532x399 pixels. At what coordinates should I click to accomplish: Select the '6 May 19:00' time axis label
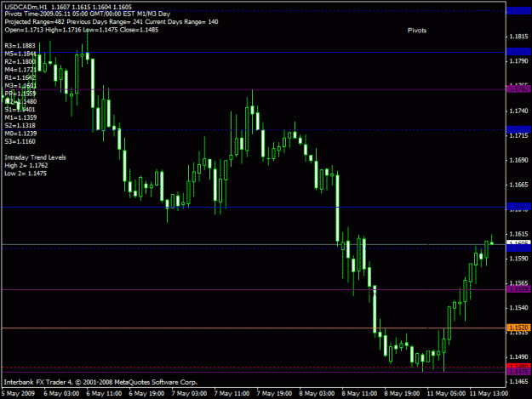coord(146,394)
